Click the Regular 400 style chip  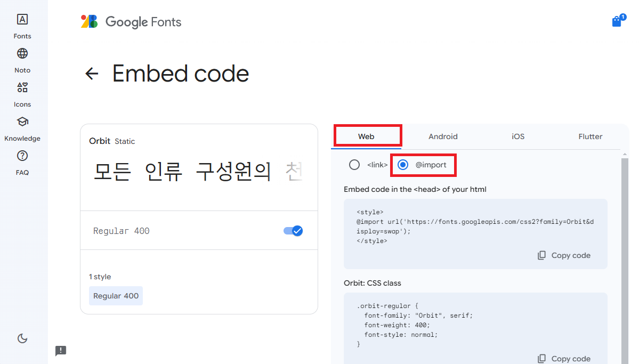[116, 296]
